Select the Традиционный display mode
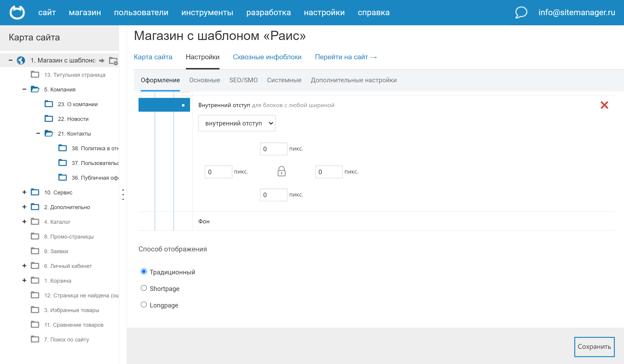624x364 pixels. coord(144,272)
